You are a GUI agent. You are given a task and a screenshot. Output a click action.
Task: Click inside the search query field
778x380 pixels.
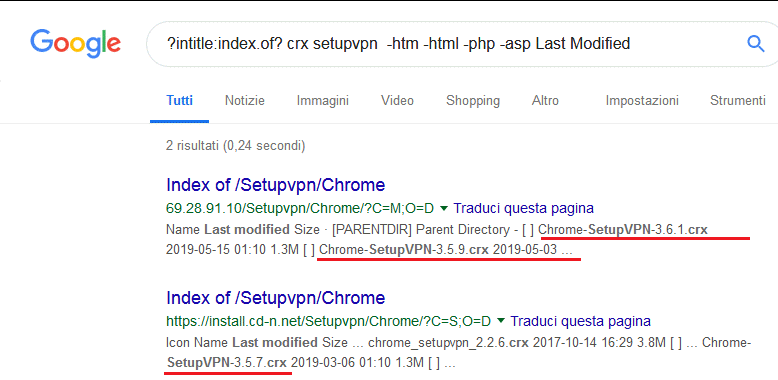[x=447, y=44]
